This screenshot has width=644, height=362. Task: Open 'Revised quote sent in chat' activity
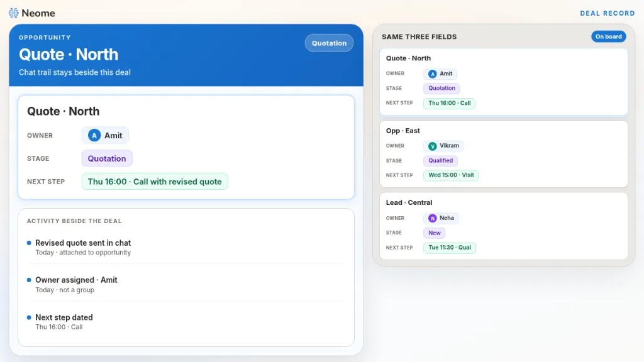pos(83,243)
